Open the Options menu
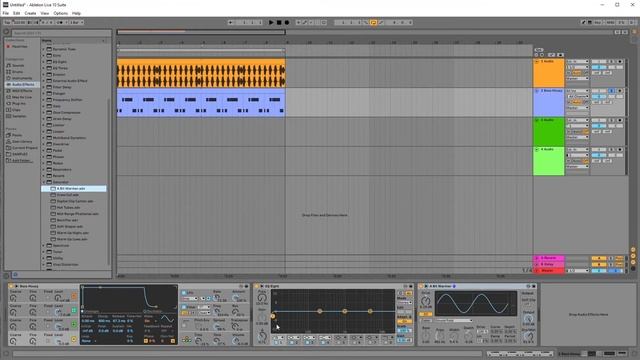This screenshot has height=360, width=640. click(x=60, y=13)
